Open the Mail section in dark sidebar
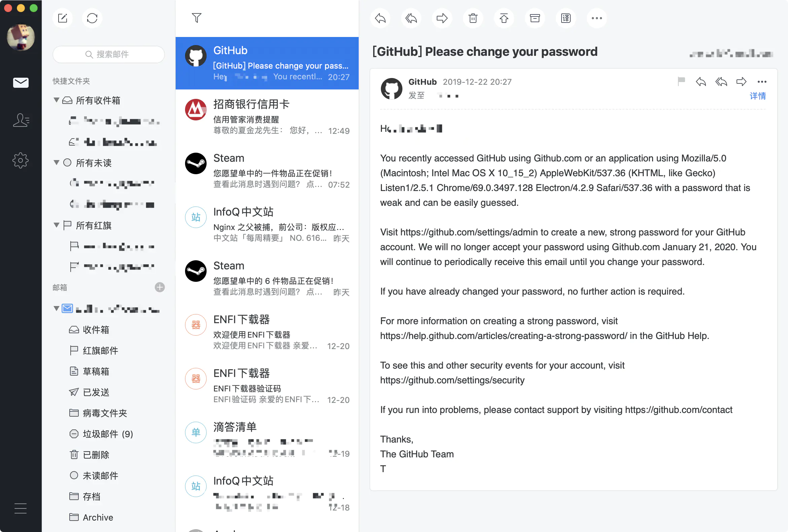The height and width of the screenshot is (532, 788). (x=21, y=82)
